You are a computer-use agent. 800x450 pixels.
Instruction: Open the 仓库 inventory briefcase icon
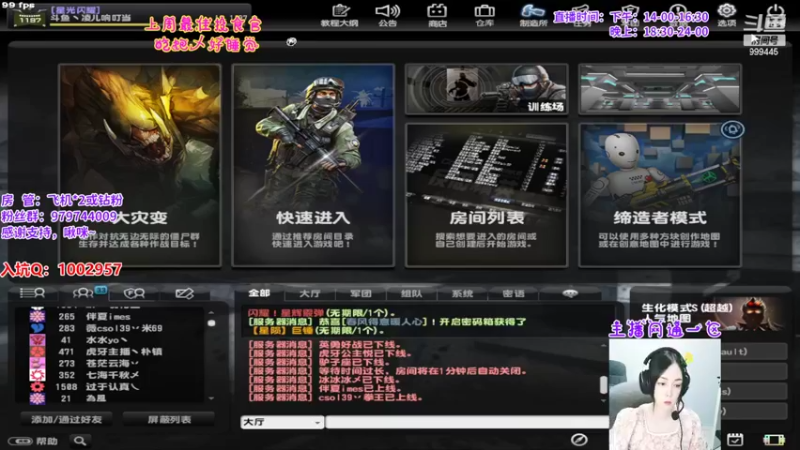pyautogui.click(x=484, y=15)
